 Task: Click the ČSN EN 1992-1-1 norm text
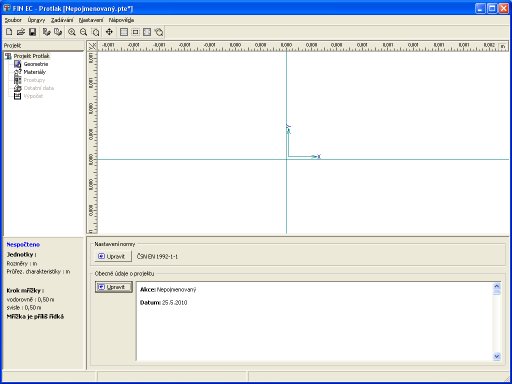point(157,257)
